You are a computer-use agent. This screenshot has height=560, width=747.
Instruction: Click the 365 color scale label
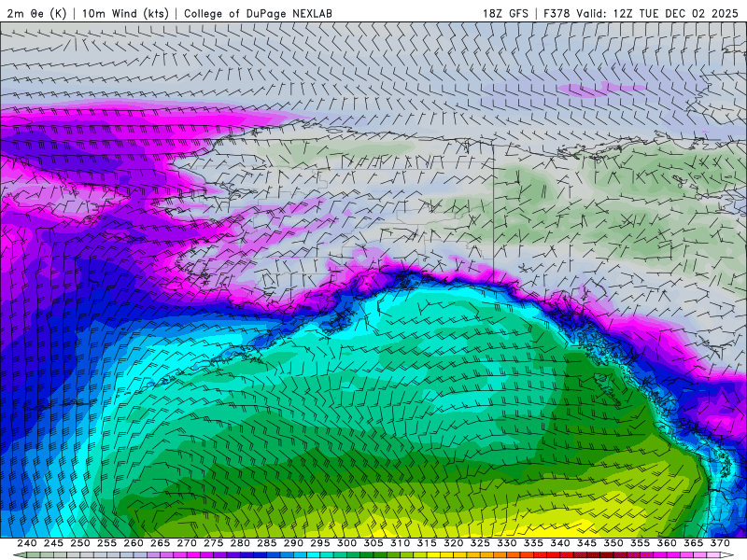click(x=694, y=543)
